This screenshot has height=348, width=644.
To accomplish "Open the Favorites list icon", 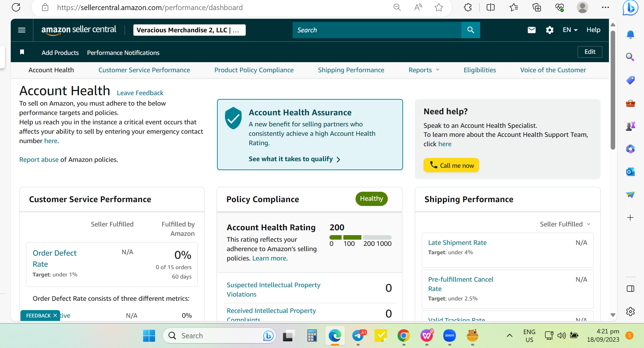I will click(514, 7).
